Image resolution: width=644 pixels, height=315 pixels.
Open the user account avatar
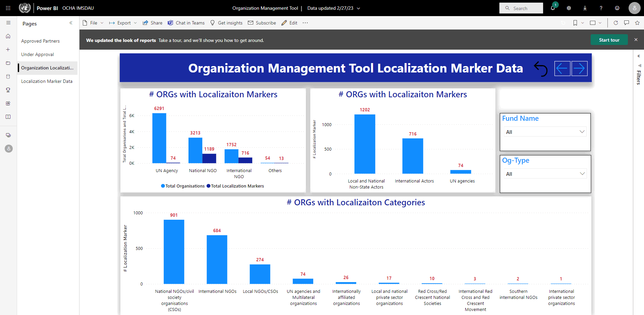[634, 8]
